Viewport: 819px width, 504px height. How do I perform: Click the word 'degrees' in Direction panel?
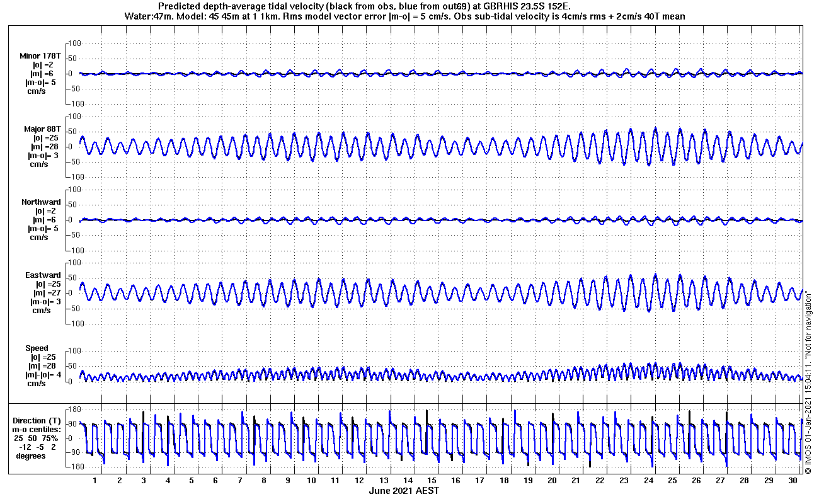(x=31, y=455)
